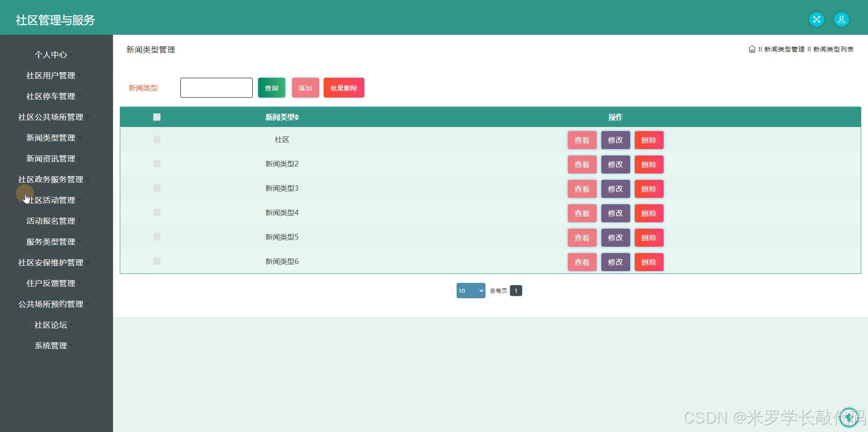Click the green 查询 search button
868x432 pixels.
[272, 88]
